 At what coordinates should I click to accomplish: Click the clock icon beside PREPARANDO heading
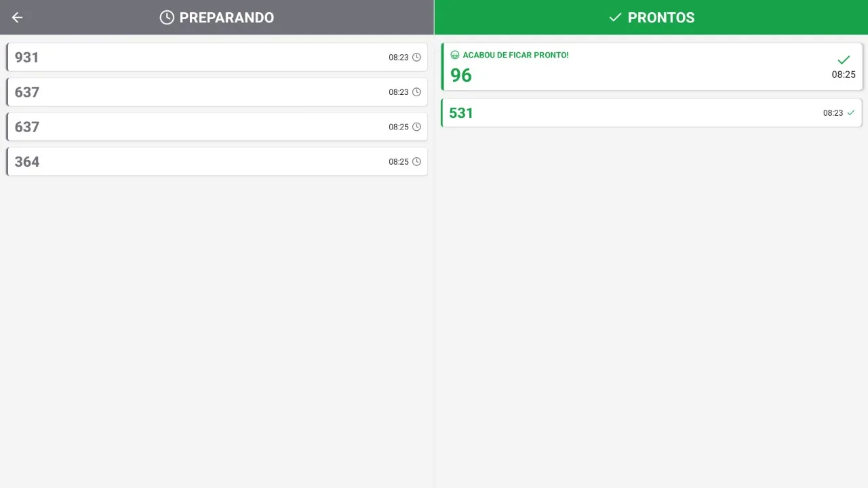tap(167, 18)
